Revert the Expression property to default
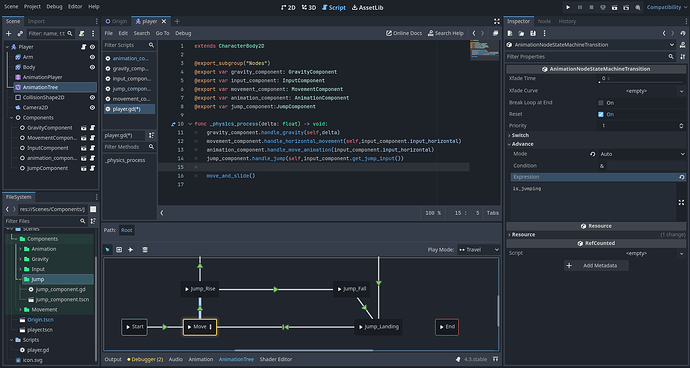Image resolution: width=690 pixels, height=368 pixels. coord(682,177)
